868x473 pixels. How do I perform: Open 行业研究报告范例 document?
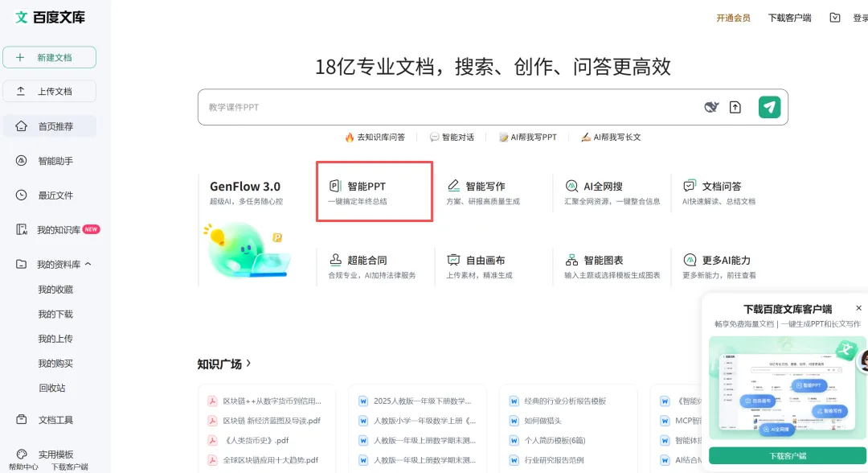pos(554,459)
